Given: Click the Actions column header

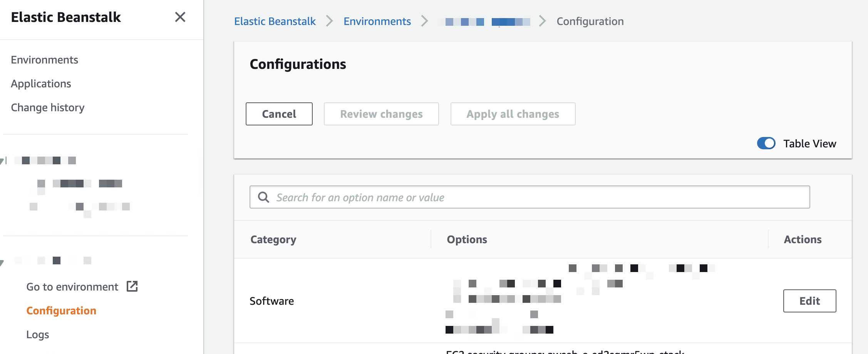Looking at the screenshot, I should [803, 239].
